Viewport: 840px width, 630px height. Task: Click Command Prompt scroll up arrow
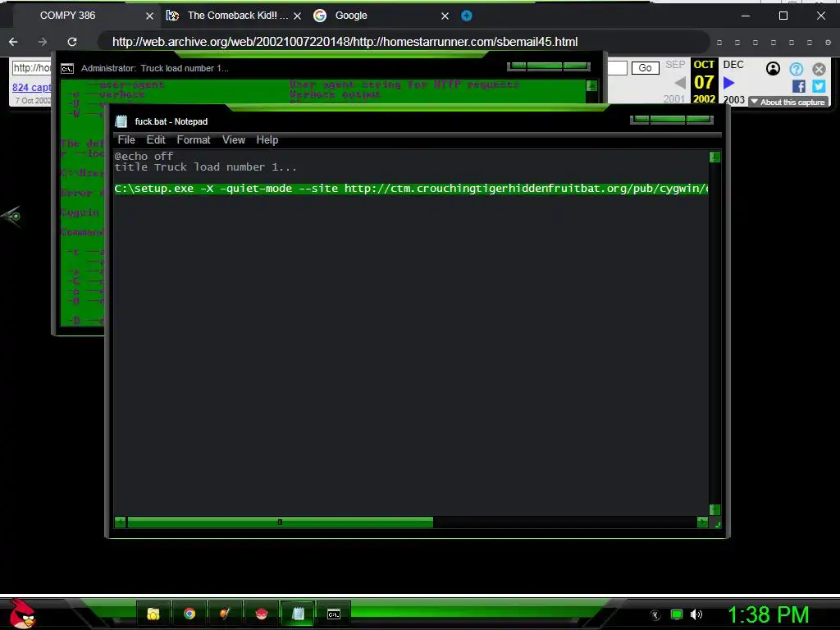tap(591, 85)
